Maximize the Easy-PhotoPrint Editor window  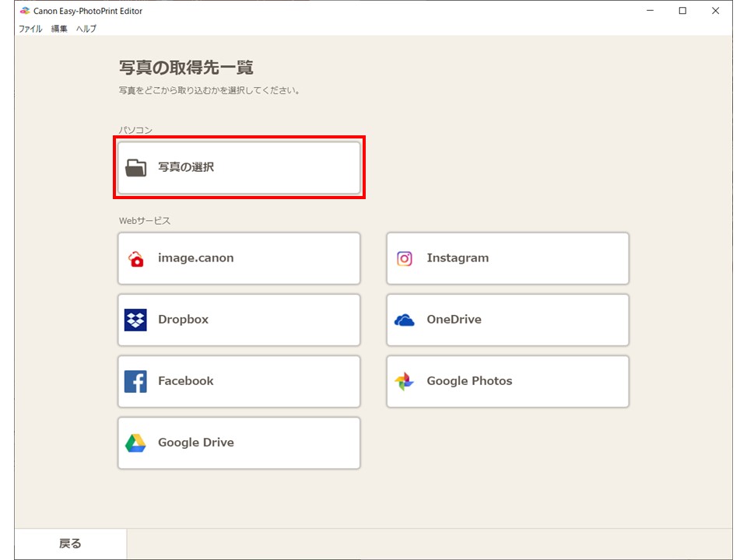(x=682, y=10)
